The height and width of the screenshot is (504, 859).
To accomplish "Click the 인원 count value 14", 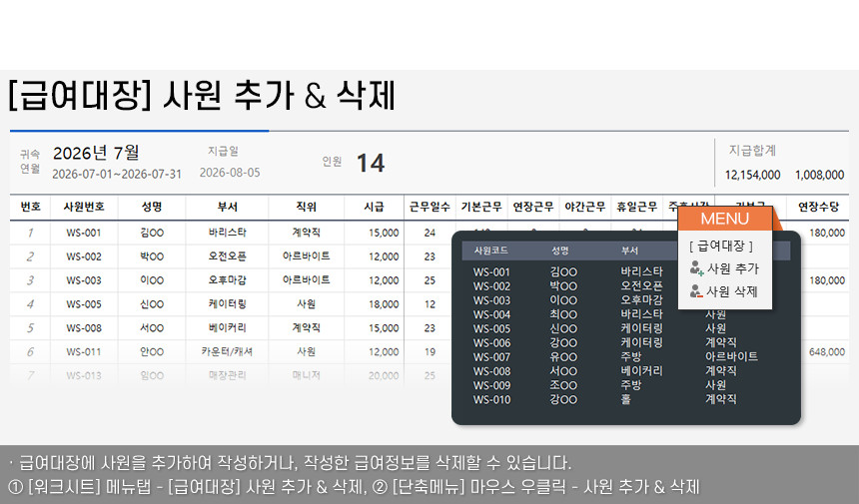I will pos(371,163).
